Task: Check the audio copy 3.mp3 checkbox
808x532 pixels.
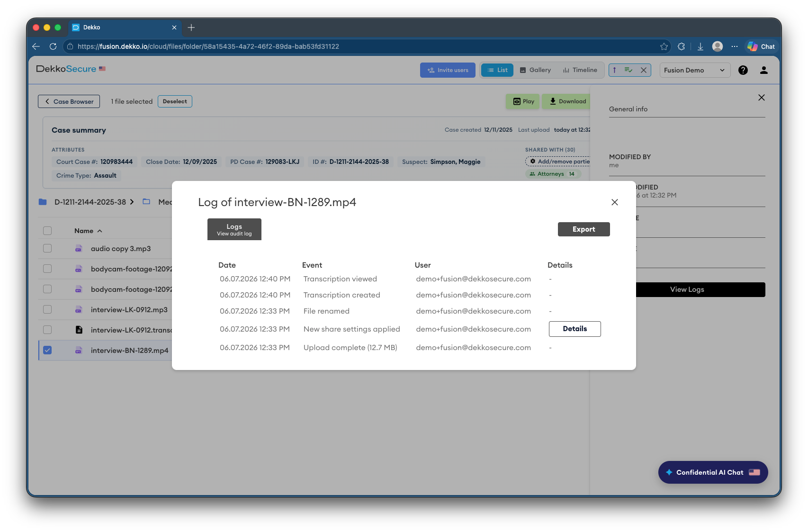Action: pos(47,248)
